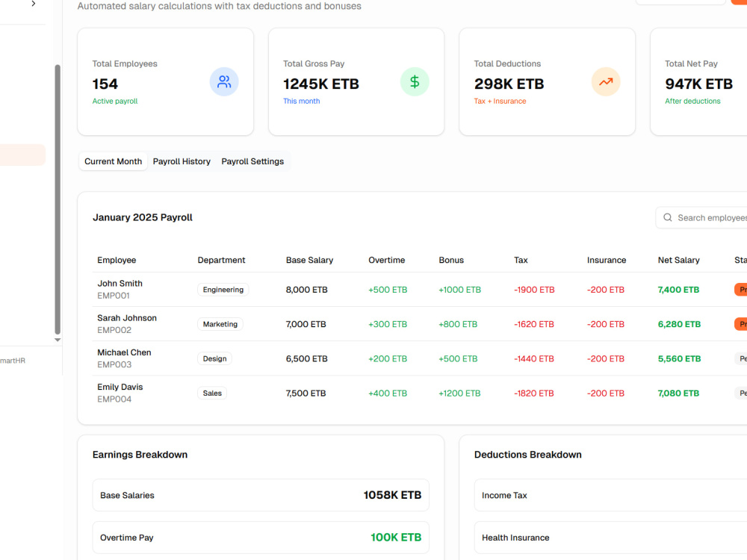Click the Sales department badge
Viewport: 747px width, 560px height.
point(212,393)
